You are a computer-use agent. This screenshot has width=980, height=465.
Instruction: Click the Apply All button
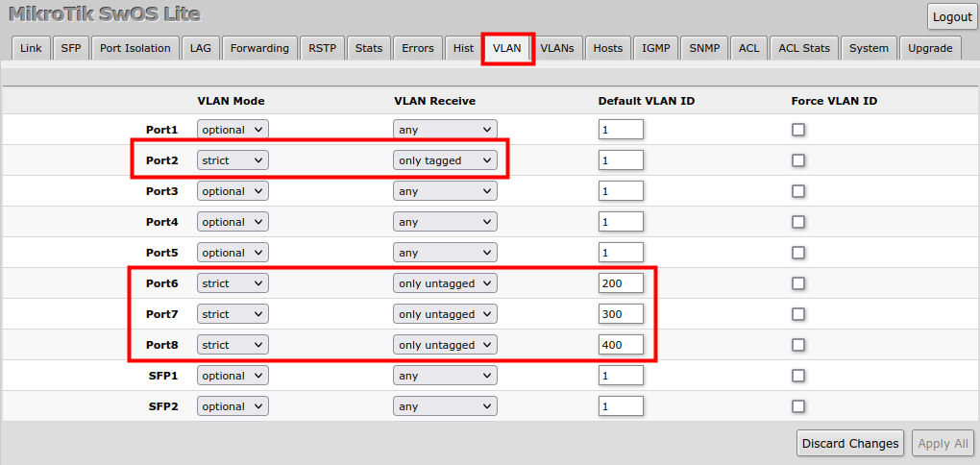point(943,444)
